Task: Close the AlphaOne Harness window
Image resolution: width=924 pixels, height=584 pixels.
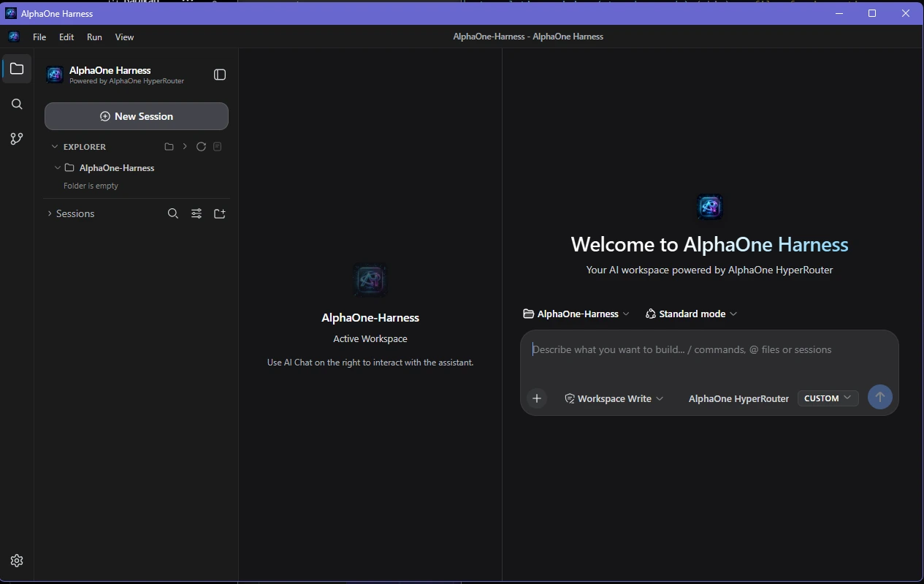Action: 906,13
